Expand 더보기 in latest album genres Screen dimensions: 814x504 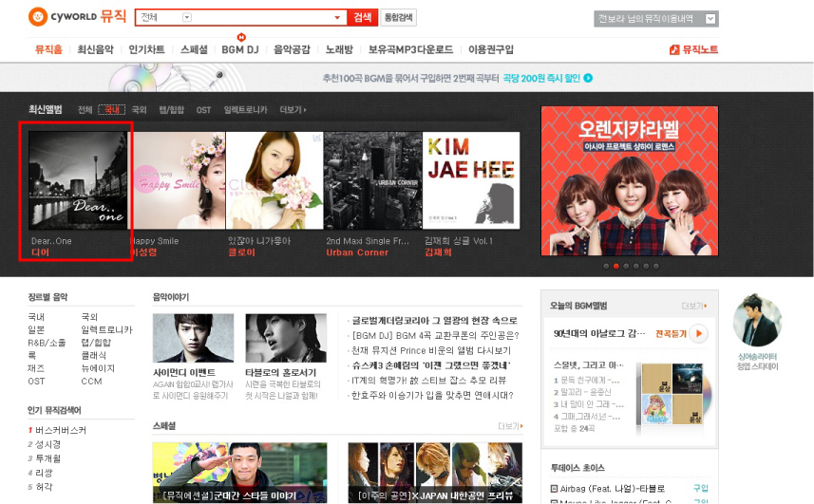click(293, 110)
